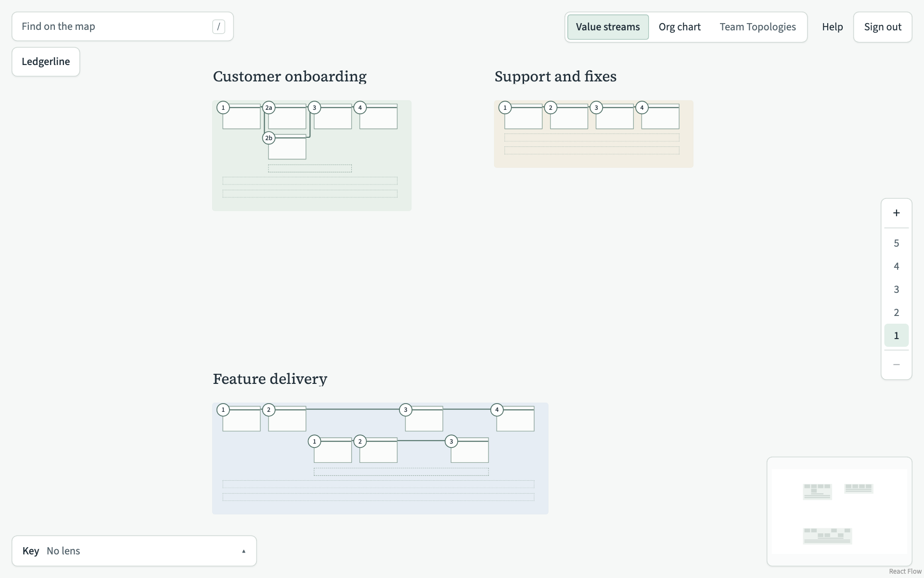This screenshot has width=924, height=578.
Task: Open the Ledgerline organization selector
Action: pos(46,62)
